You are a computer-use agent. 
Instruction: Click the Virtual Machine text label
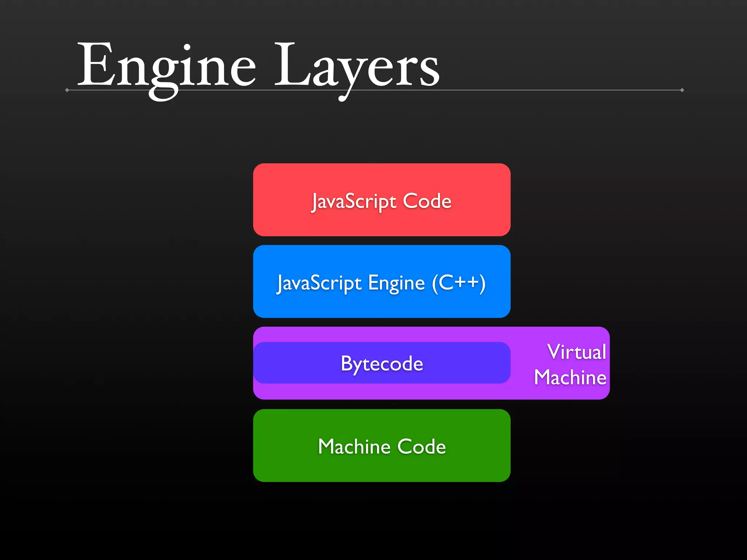(571, 365)
